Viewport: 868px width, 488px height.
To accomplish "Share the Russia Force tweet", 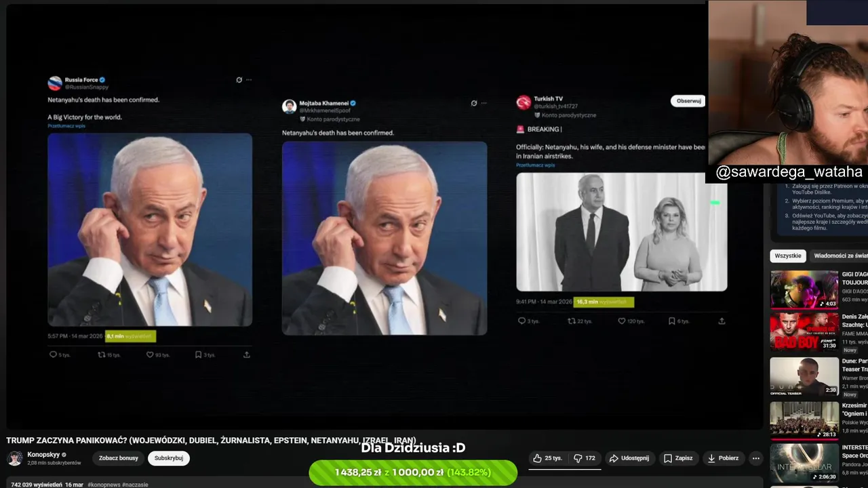I will click(x=246, y=354).
